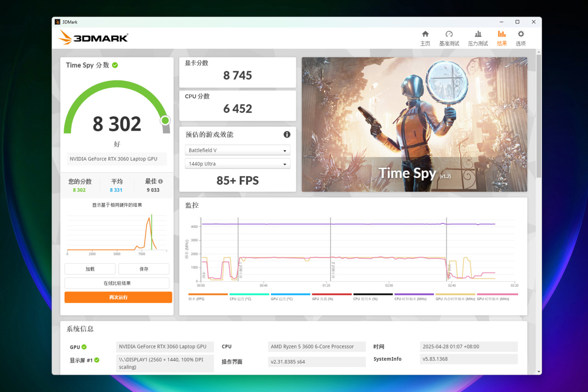This screenshot has width=588, height=392.
Task: Click the small 3DMark title bar icon
Action: coord(57,22)
